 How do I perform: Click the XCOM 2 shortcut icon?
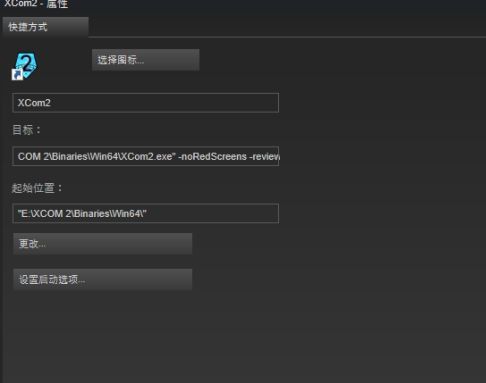24,66
